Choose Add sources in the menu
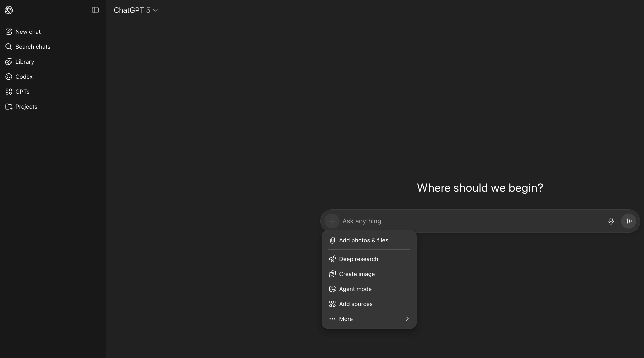The width and height of the screenshot is (644, 358). click(x=356, y=304)
